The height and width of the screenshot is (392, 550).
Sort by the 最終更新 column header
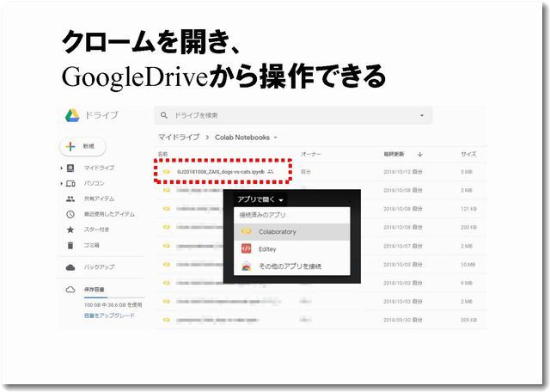394,154
